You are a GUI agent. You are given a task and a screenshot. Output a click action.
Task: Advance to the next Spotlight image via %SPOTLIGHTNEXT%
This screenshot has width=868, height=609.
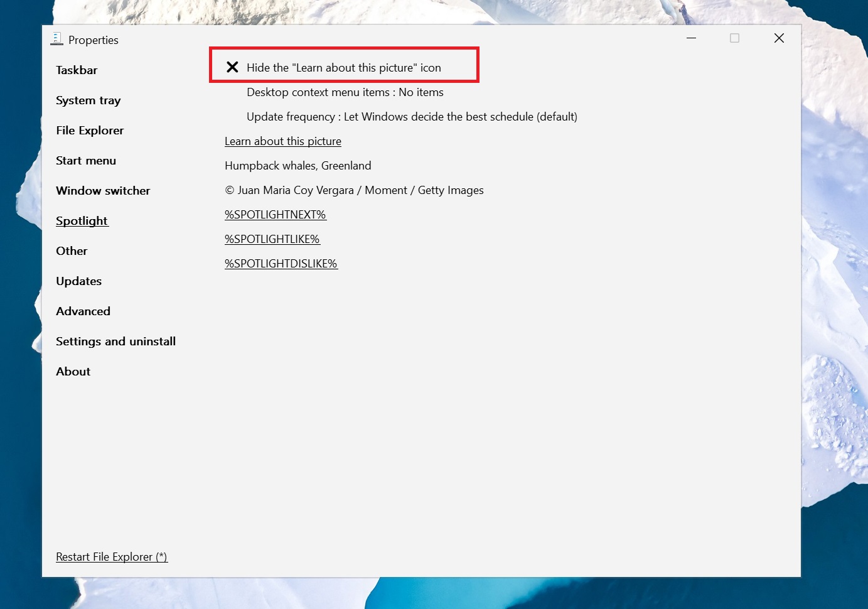click(275, 214)
